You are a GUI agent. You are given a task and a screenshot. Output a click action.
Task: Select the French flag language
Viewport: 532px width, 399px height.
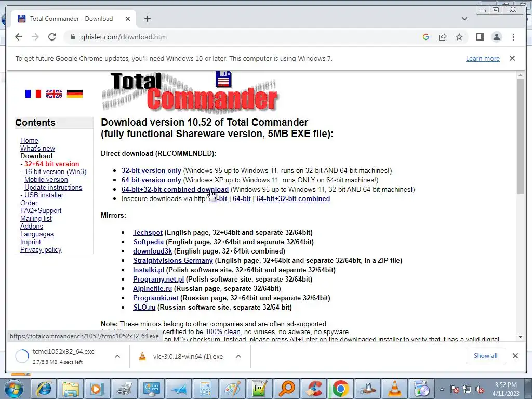33,94
